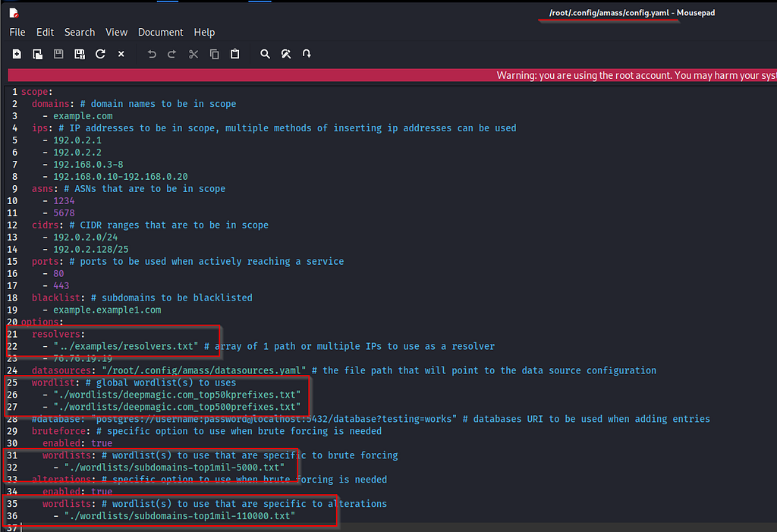Click line number 20 in the gutter
Screen dimensions: 777x532
pyautogui.click(x=12, y=323)
